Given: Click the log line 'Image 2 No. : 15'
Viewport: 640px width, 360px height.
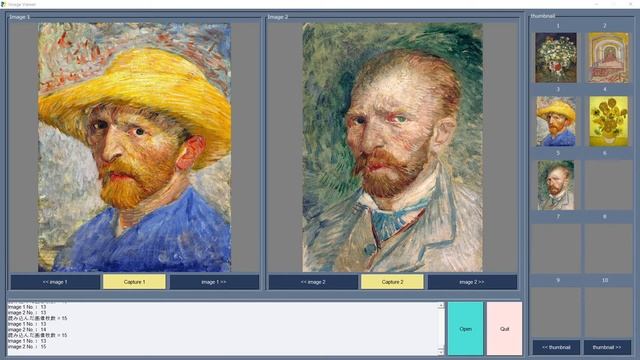Looking at the screenshot, I should 27,347.
